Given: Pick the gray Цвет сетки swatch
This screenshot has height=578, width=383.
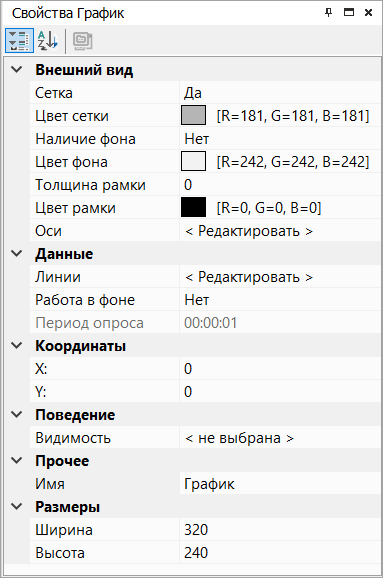Looking at the screenshot, I should pos(194,116).
